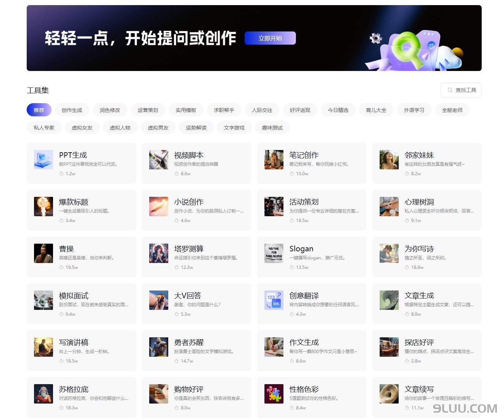Switch to 趣味测试 category
Screen dimensions: 504x420
click(272, 128)
